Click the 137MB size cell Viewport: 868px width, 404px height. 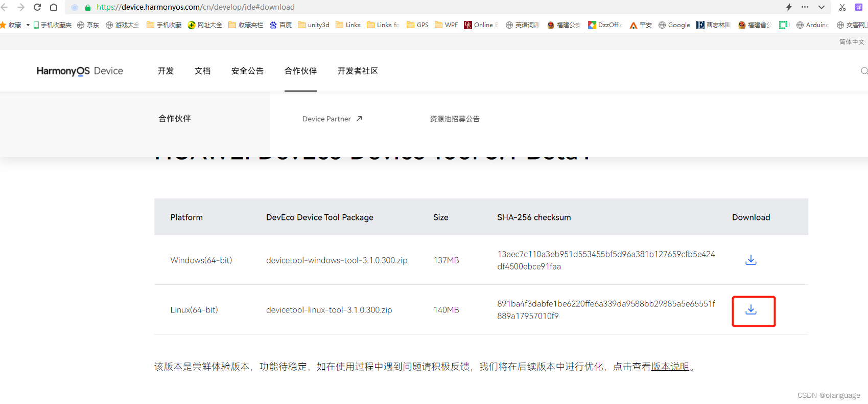pos(446,260)
